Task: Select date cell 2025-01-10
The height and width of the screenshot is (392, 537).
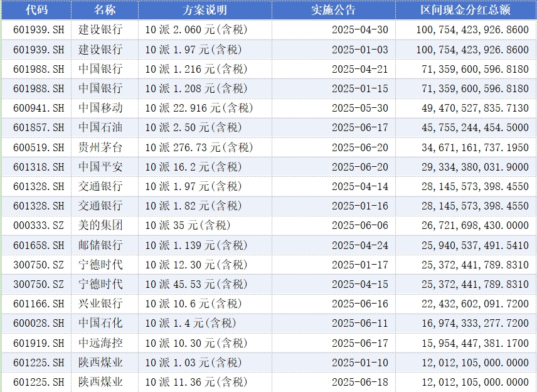Action: tap(333, 363)
